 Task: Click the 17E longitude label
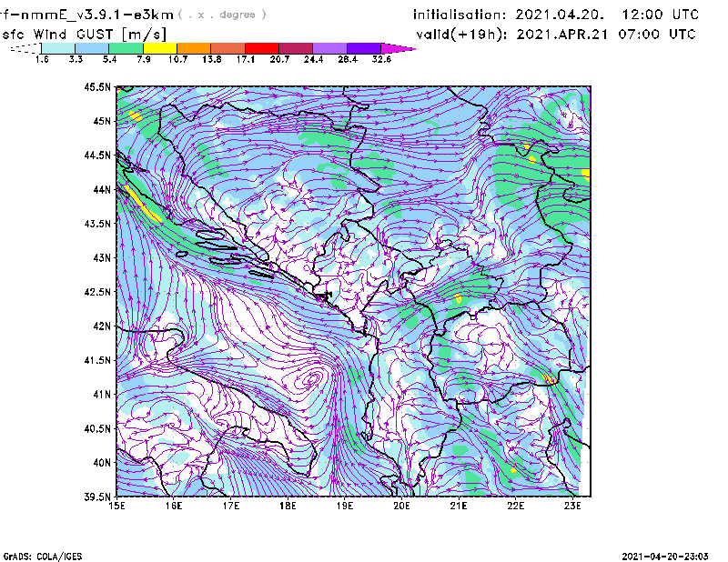pyautogui.click(x=231, y=506)
